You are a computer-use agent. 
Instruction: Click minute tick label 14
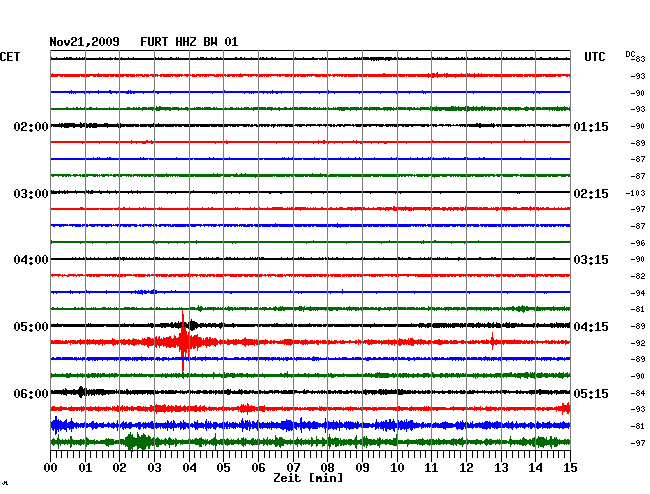point(535,468)
